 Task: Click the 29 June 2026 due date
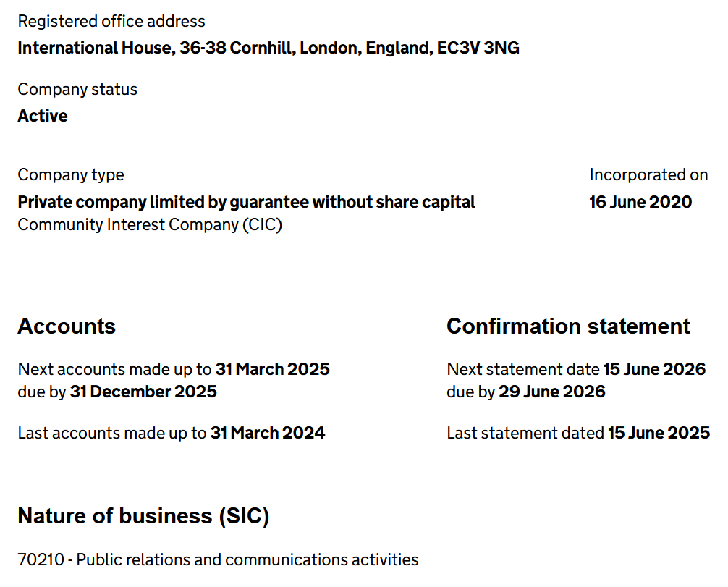pos(552,392)
